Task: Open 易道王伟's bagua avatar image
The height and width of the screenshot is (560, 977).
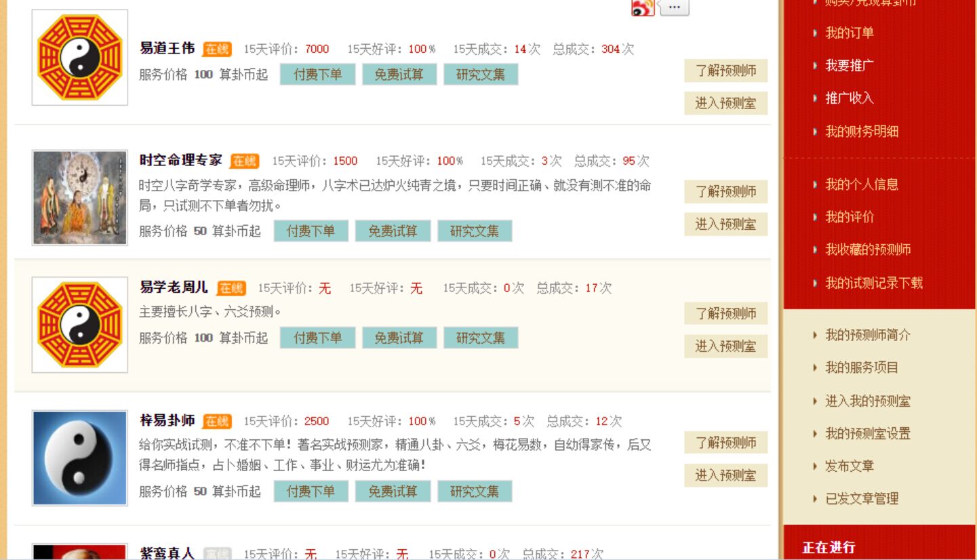Action: coord(80,58)
